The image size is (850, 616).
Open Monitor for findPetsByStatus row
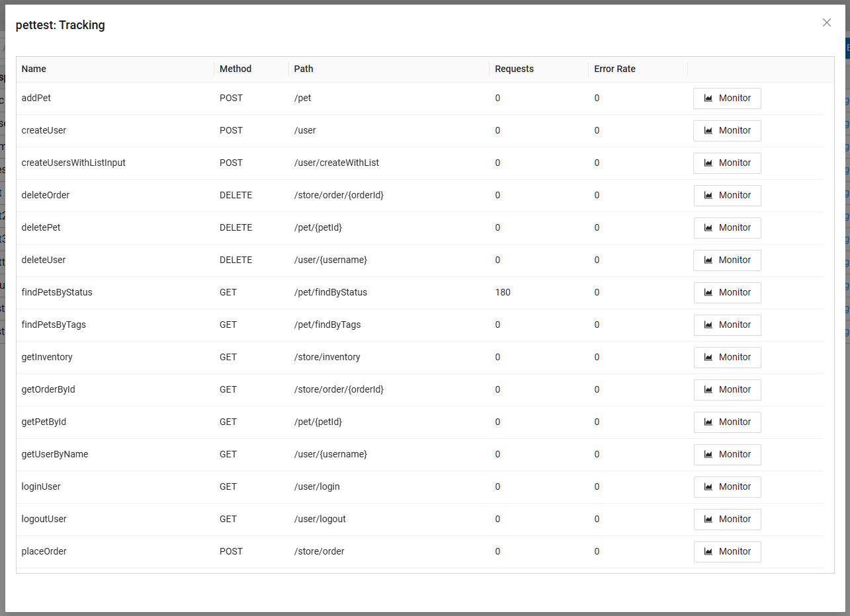click(x=727, y=293)
